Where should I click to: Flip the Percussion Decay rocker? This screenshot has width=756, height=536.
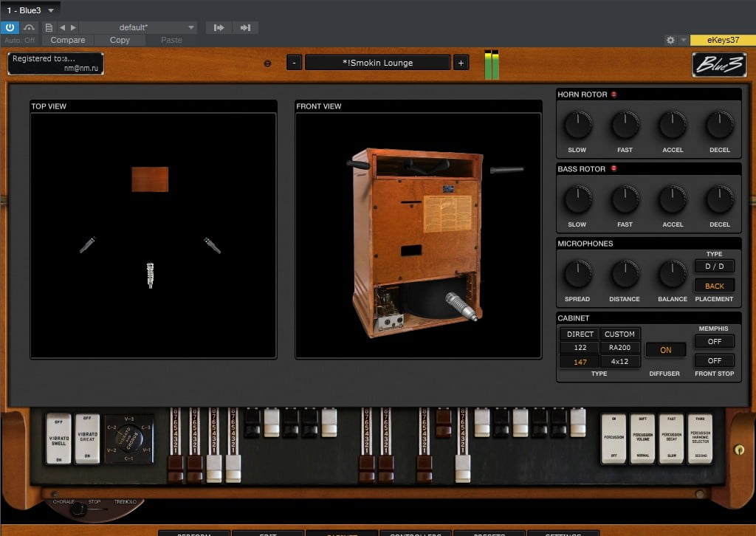pos(672,438)
